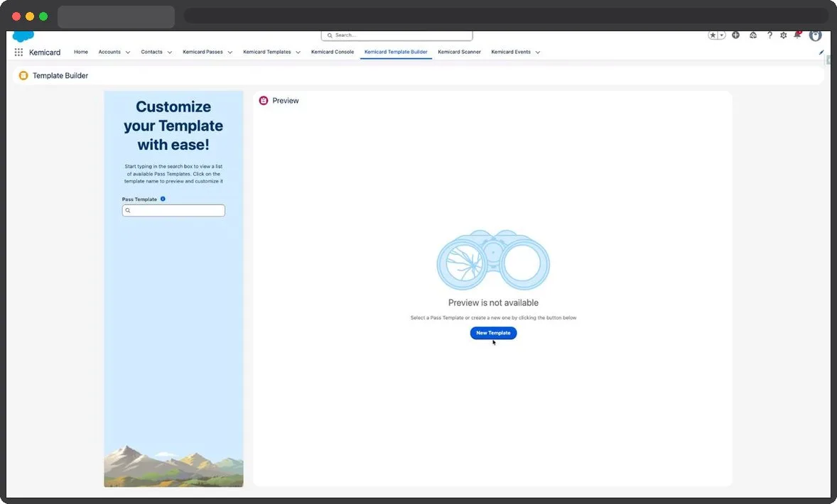The image size is (837, 504).
Task: Open the Setup gear icon
Action: tap(783, 35)
